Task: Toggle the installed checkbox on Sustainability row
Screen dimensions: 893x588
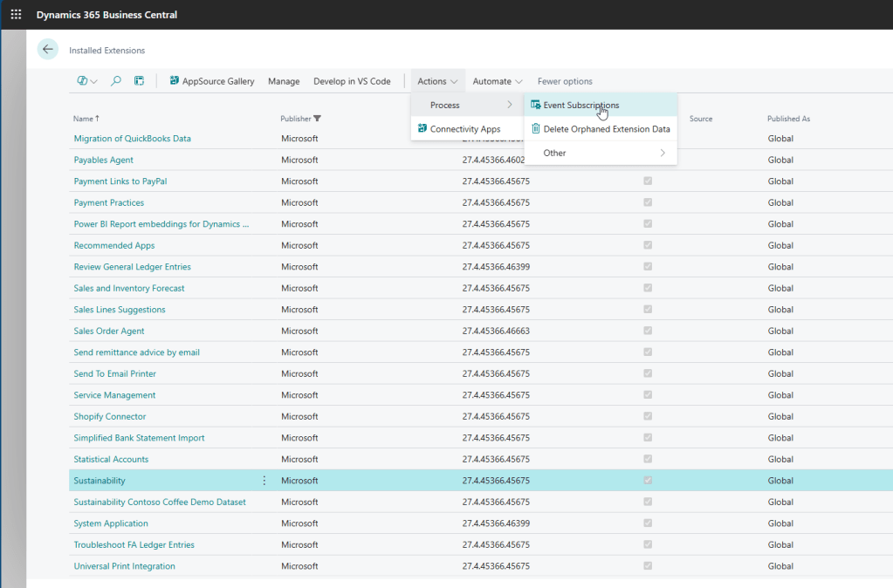Action: click(647, 480)
